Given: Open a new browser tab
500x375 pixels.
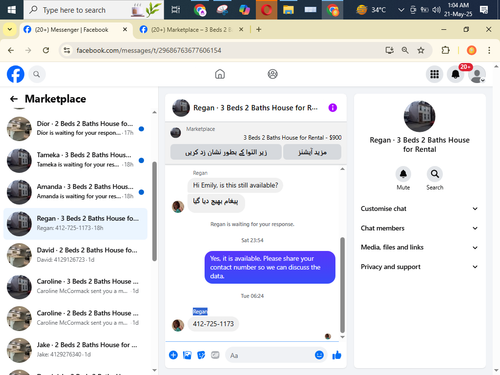Looking at the screenshot, I should (x=259, y=29).
